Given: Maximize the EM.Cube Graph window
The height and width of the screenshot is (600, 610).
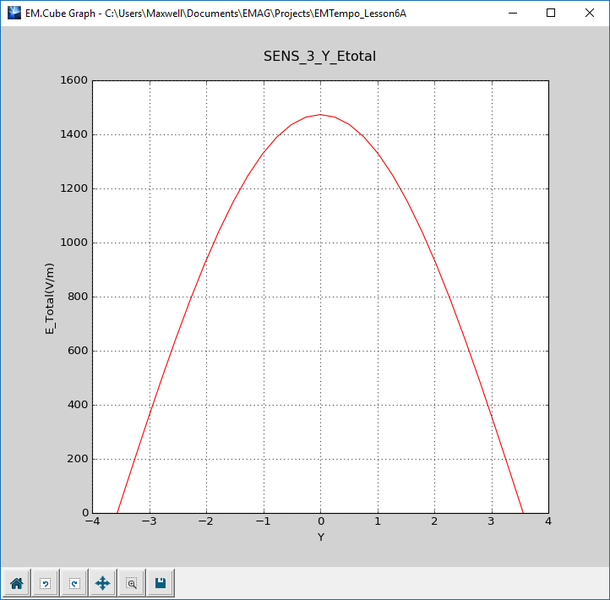Looking at the screenshot, I should click(x=551, y=13).
